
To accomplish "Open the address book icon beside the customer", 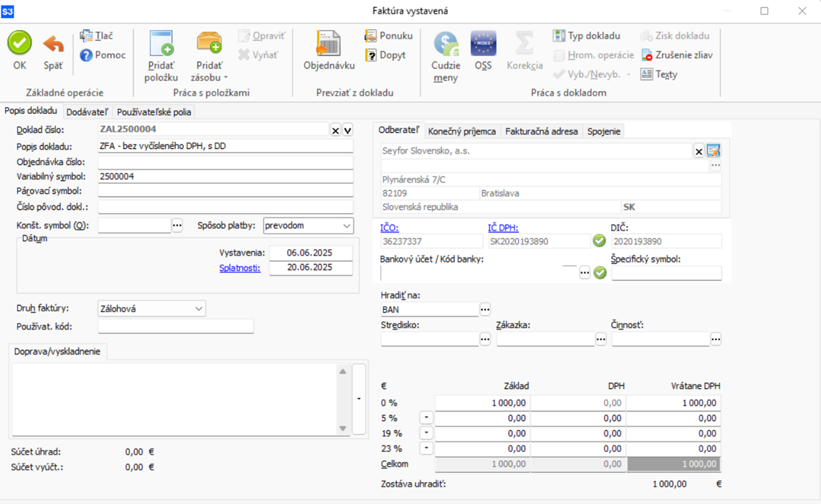I will [714, 151].
